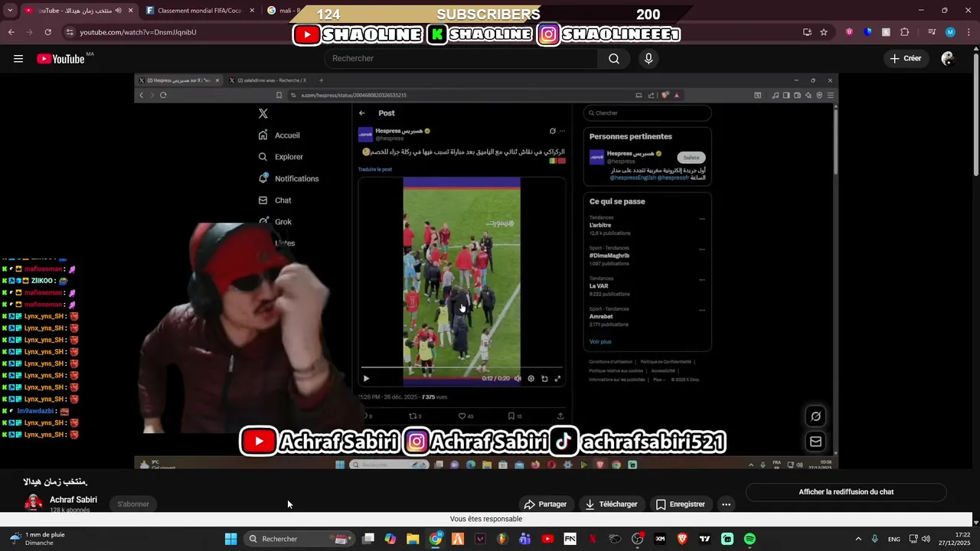Switch to Classement mondial FIFA tab
This screenshot has width=980, height=551.
(199, 11)
